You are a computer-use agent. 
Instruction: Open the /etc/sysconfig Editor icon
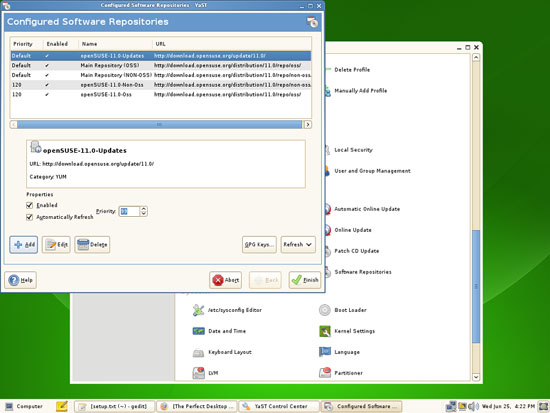coord(198,310)
